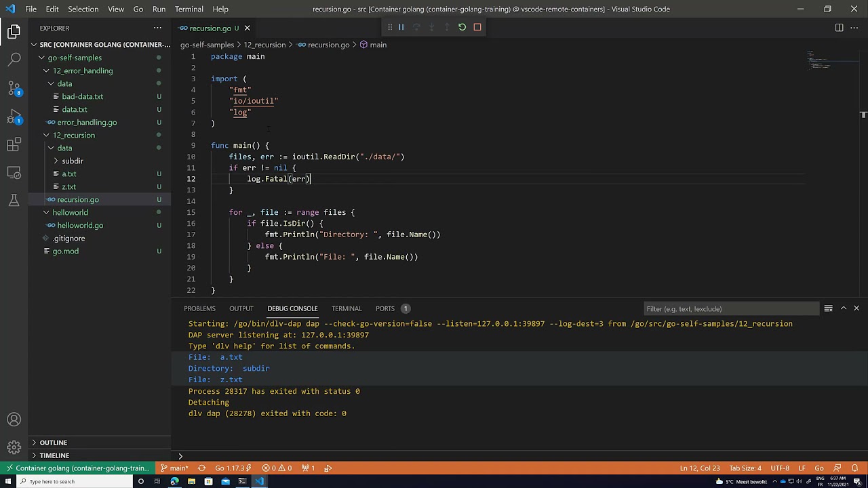
Task: Open the Accounts menu icon
Action: pos(14,420)
